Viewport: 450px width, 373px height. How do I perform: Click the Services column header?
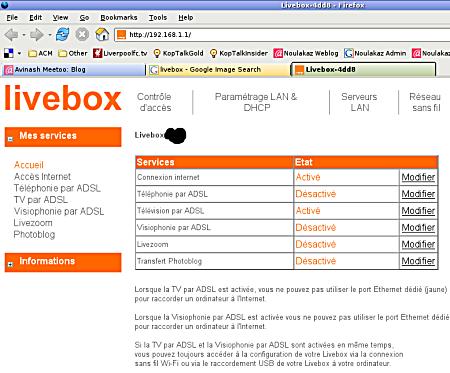coord(215,162)
